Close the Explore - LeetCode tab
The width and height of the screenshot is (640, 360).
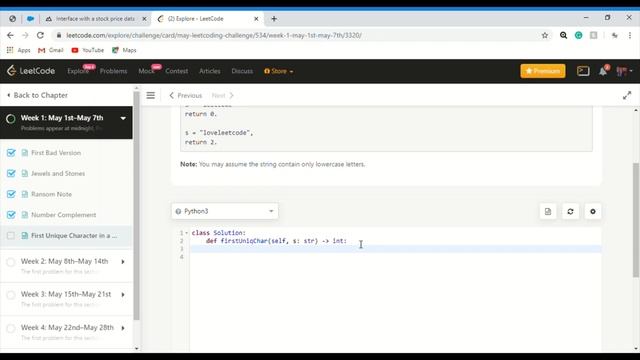click(x=256, y=19)
